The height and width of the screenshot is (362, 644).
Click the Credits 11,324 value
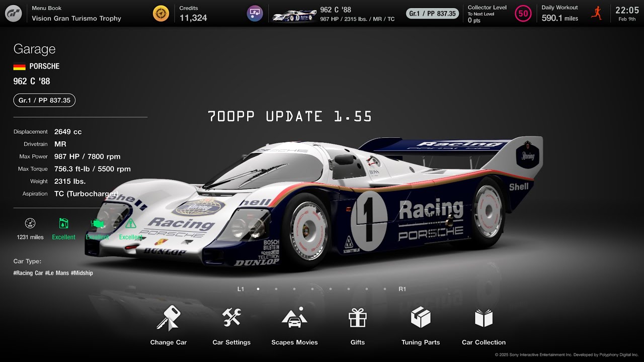pyautogui.click(x=193, y=18)
